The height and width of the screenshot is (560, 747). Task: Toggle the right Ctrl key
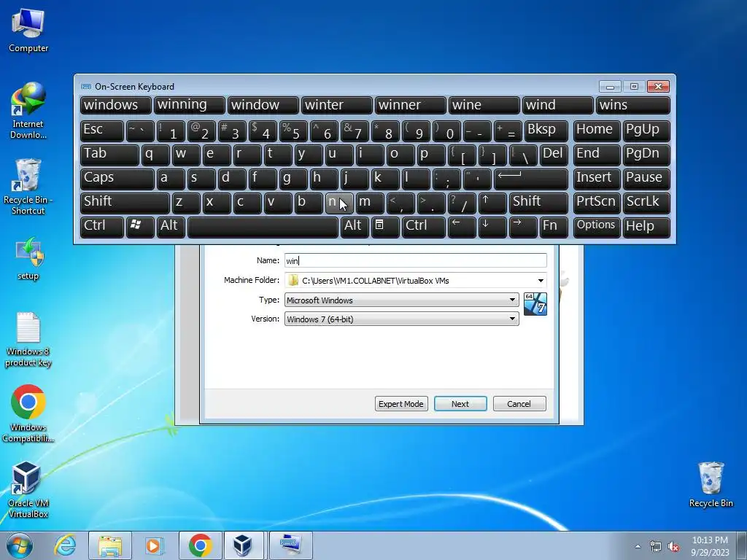click(424, 227)
